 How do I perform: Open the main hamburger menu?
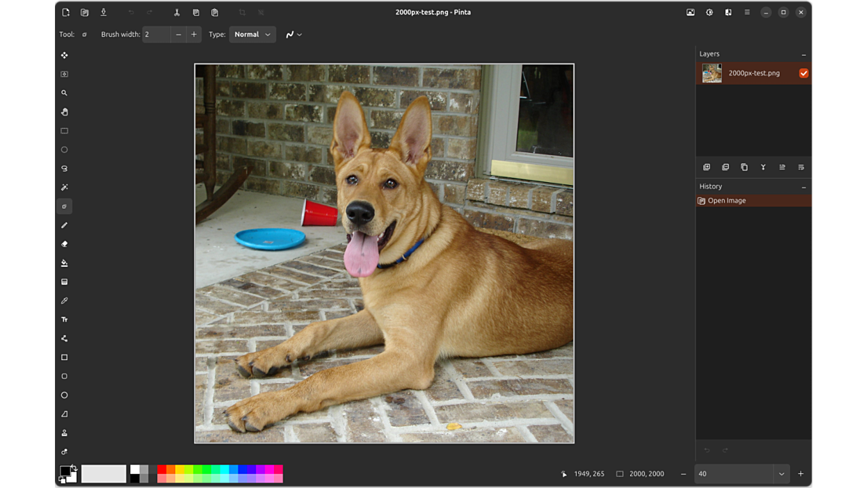click(747, 13)
